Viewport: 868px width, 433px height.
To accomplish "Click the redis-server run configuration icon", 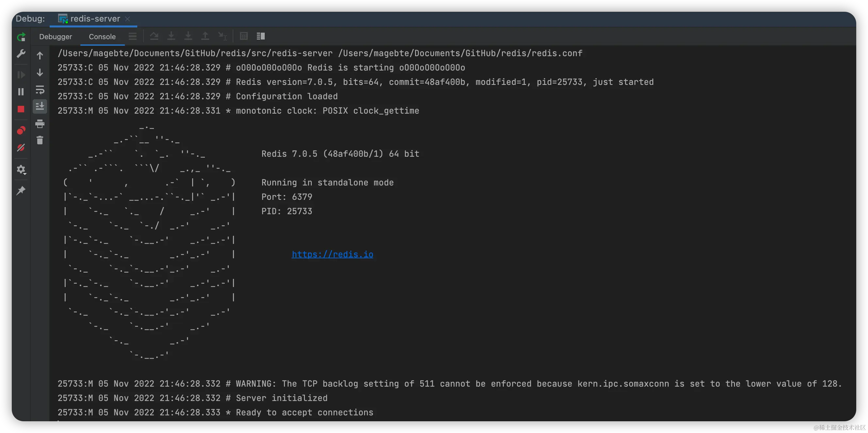I will pyautogui.click(x=63, y=19).
